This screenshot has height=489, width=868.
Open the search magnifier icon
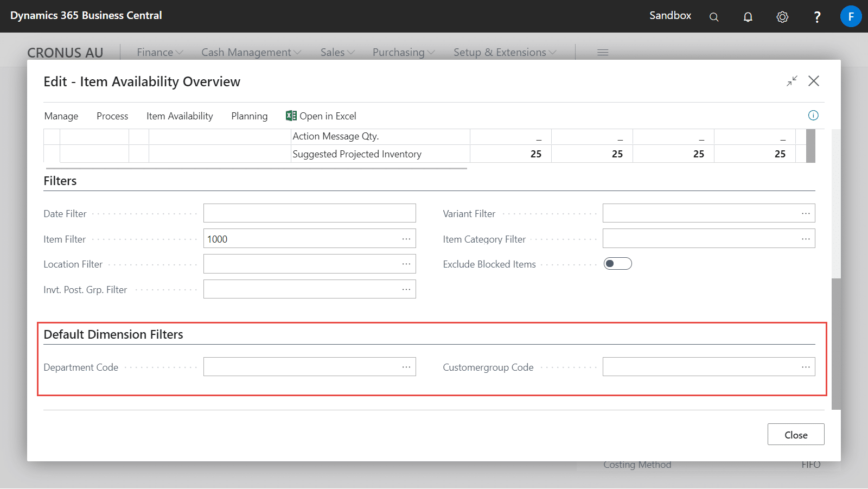tap(714, 17)
